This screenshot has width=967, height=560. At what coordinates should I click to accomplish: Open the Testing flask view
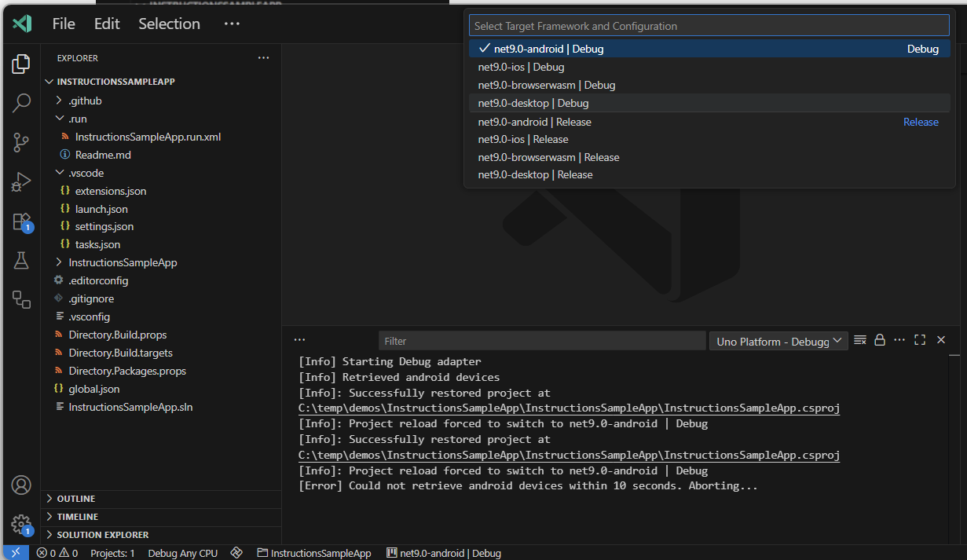tap(21, 261)
